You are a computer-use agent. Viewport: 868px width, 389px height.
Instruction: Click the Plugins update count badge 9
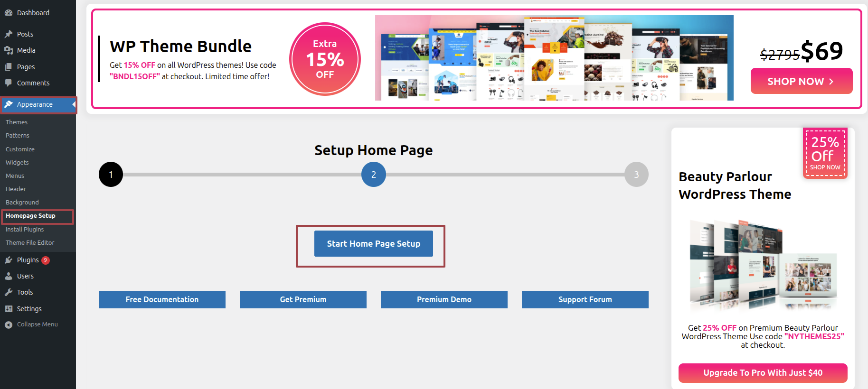46,260
